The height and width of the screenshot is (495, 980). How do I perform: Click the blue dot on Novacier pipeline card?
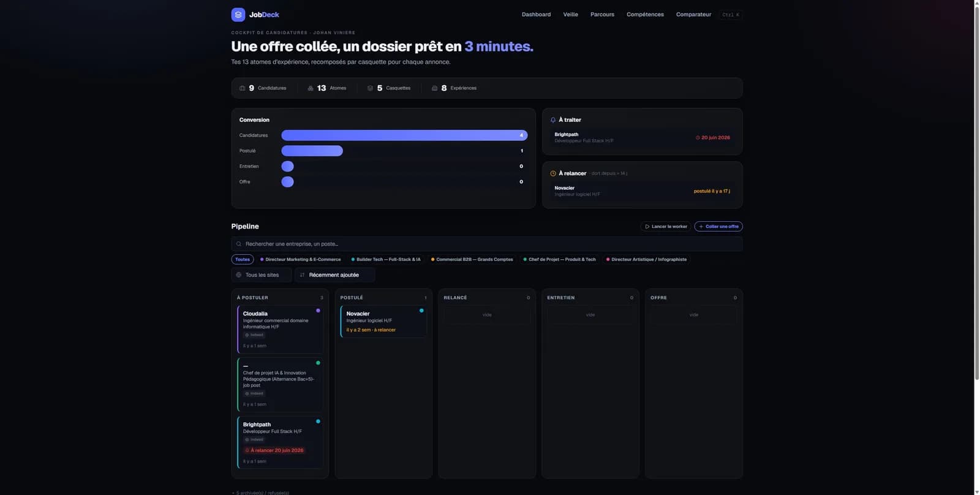click(x=421, y=311)
